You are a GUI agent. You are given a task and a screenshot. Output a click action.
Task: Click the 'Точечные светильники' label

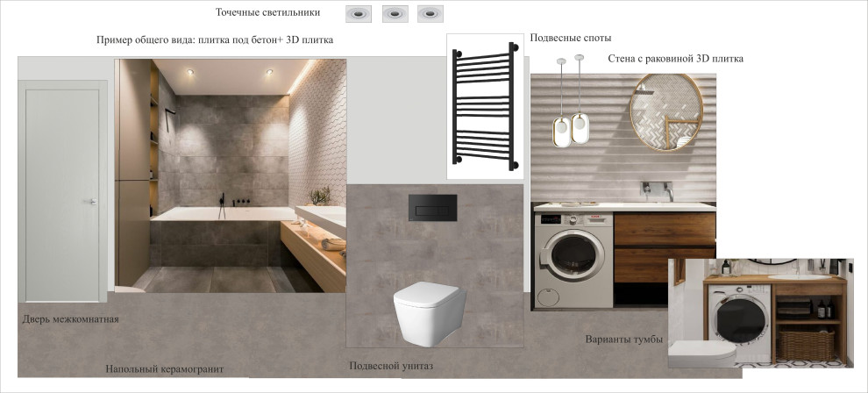tap(267, 13)
